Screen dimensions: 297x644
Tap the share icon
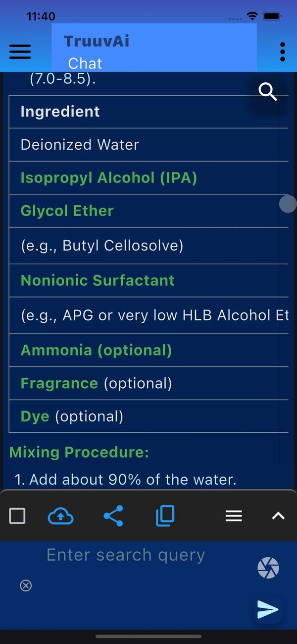(x=113, y=516)
